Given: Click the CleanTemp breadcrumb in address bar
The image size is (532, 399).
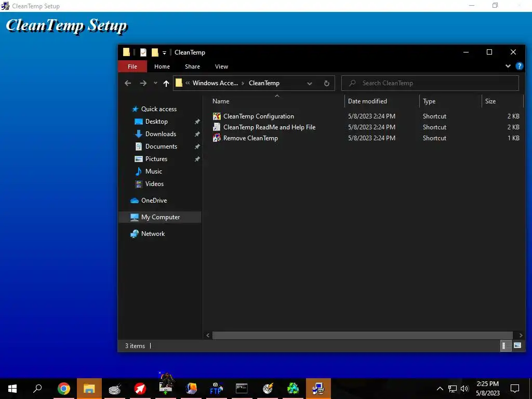Looking at the screenshot, I should click(264, 83).
